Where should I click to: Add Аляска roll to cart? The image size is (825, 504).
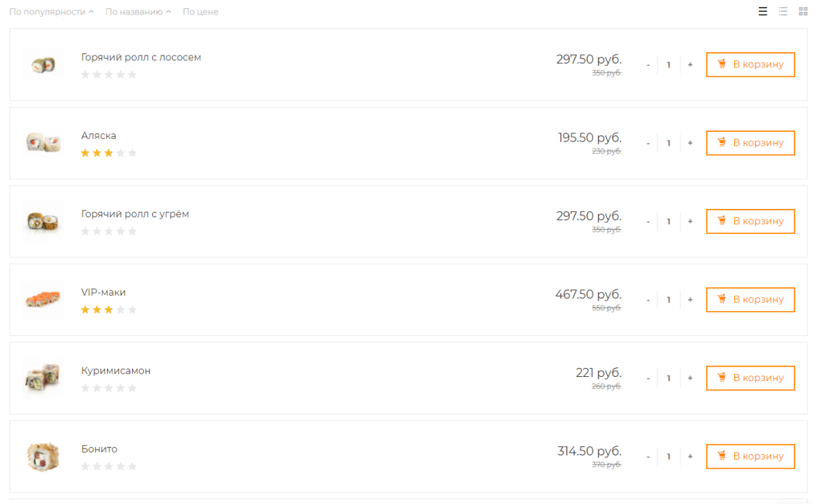[750, 143]
